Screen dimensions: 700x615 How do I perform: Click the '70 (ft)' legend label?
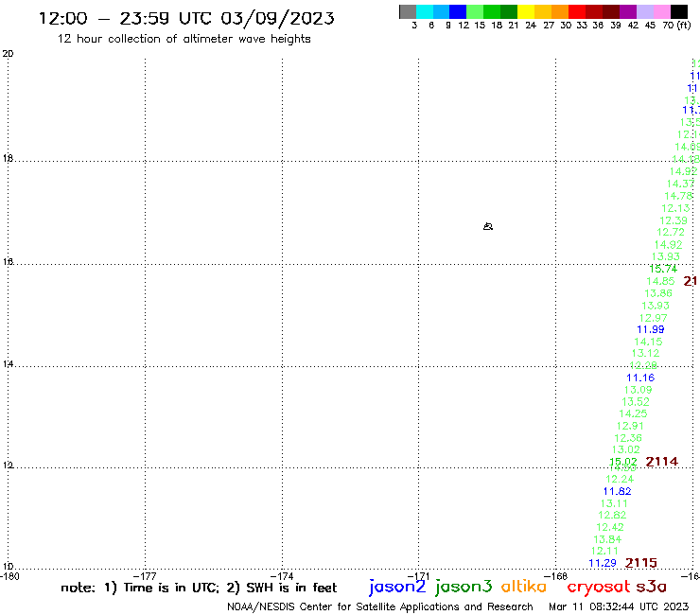point(676,25)
